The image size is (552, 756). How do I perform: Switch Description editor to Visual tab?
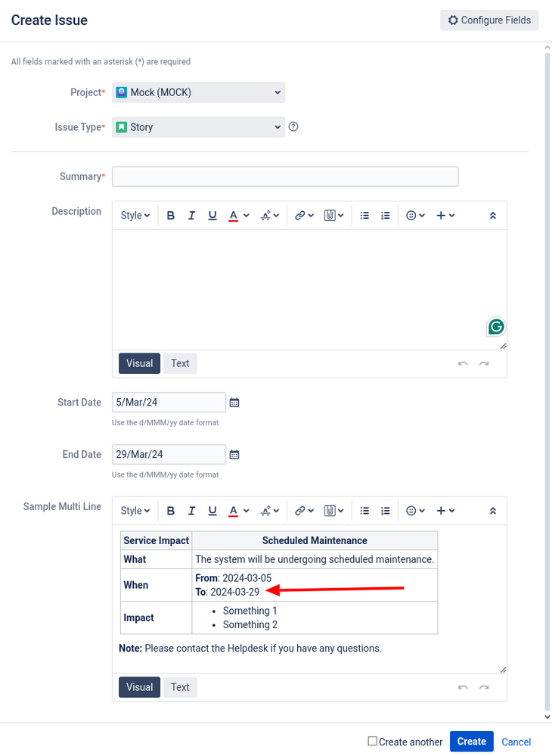point(140,363)
